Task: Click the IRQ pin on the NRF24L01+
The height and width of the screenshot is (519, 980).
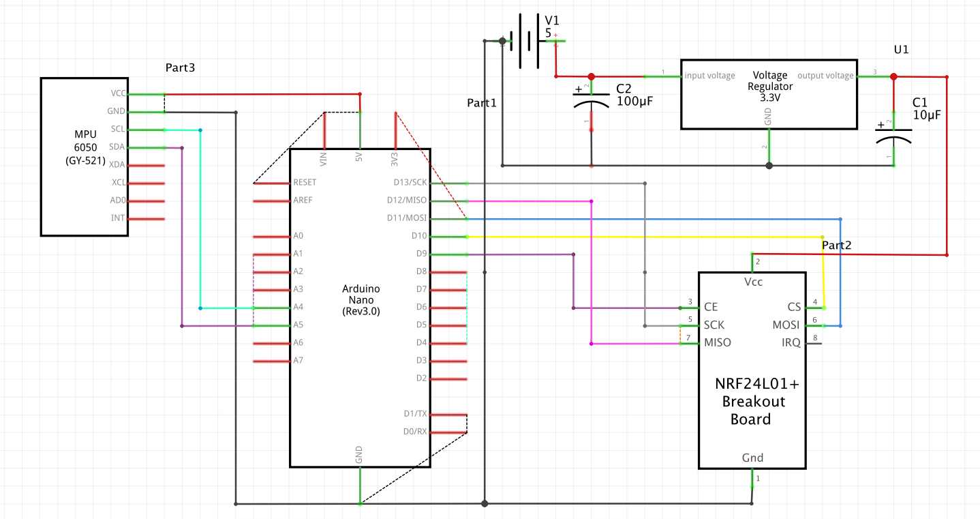Action: (x=815, y=343)
